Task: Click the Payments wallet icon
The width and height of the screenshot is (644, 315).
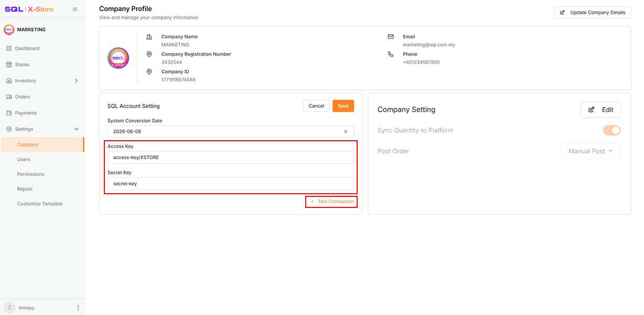Action: click(9, 113)
